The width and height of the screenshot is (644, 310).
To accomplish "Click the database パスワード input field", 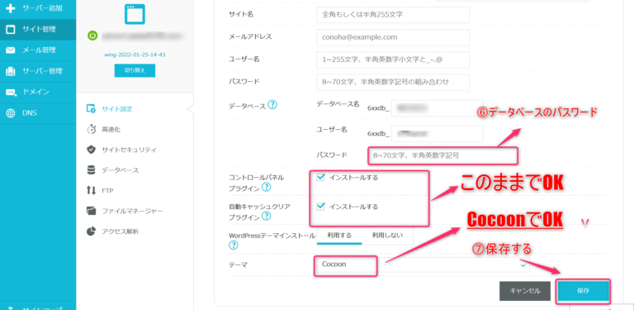I will tap(443, 155).
